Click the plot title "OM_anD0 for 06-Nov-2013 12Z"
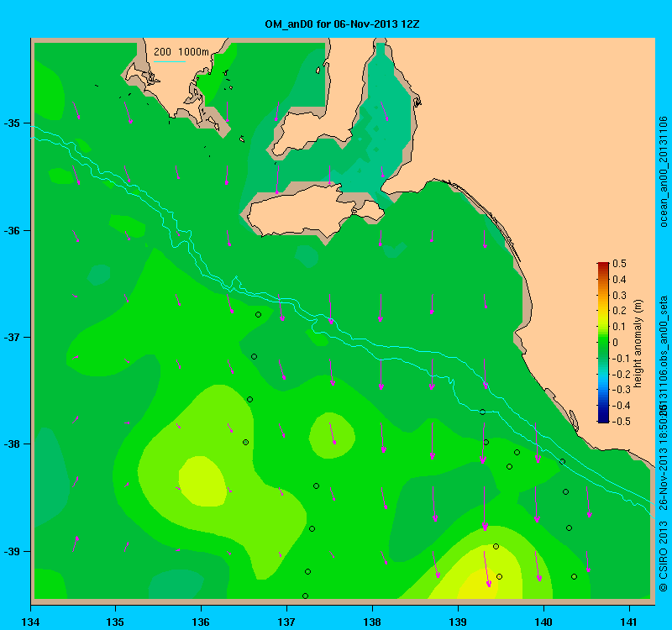672x630 pixels. [342, 24]
